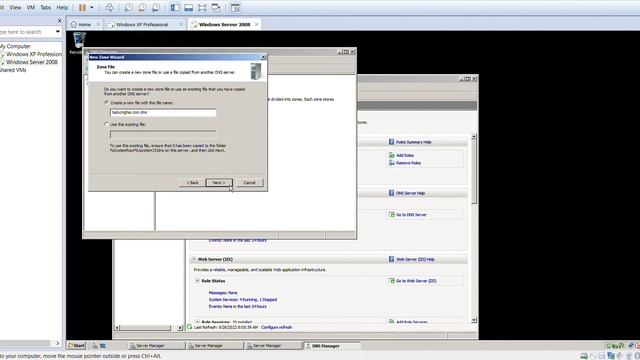This screenshot has height=360, width=640.
Task: Click the Go to DNS Server icon
Action: [391, 215]
